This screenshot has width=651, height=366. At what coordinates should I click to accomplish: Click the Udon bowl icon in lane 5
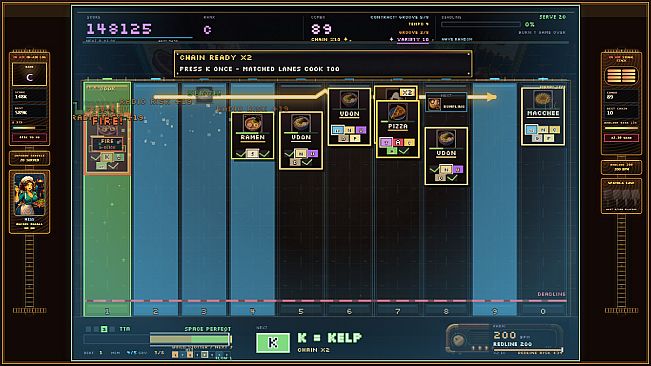(301, 123)
